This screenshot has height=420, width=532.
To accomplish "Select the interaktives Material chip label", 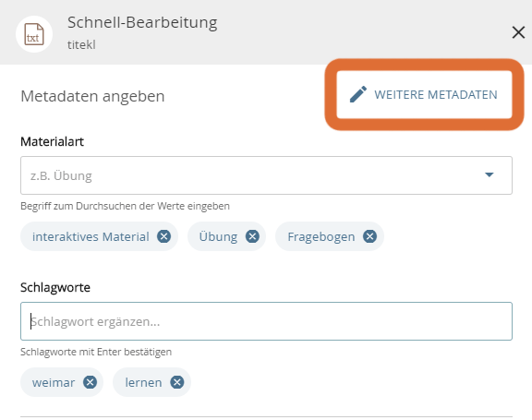I will [x=91, y=236].
